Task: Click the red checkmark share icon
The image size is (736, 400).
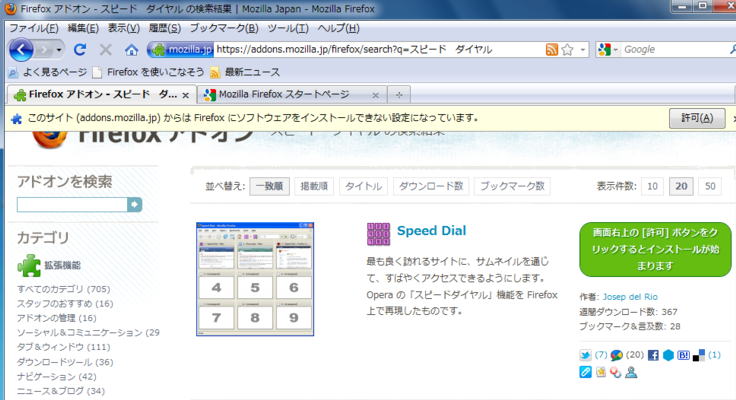Action: point(616,372)
